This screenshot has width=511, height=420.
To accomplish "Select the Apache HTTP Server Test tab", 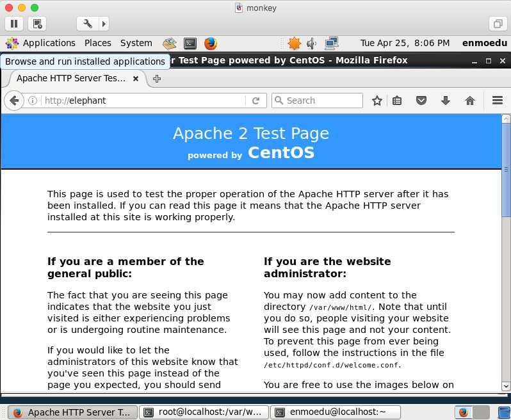I will [x=71, y=79].
